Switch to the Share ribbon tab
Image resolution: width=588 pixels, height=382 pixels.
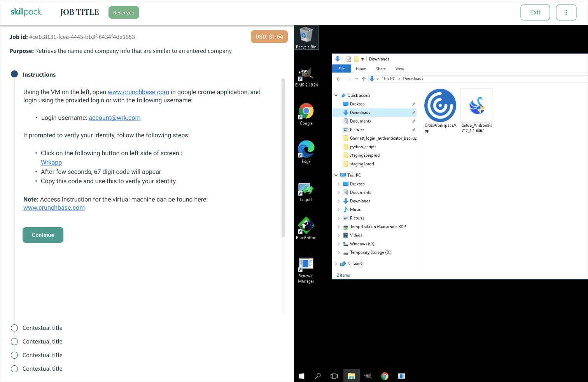[x=381, y=68]
